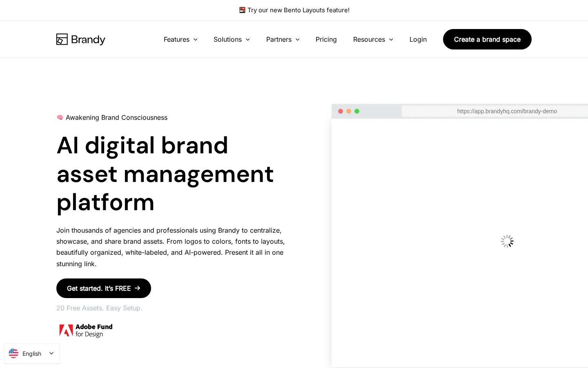The height and width of the screenshot is (368, 588).
Task: Click Get started. It's FREE button
Action: [x=104, y=288]
